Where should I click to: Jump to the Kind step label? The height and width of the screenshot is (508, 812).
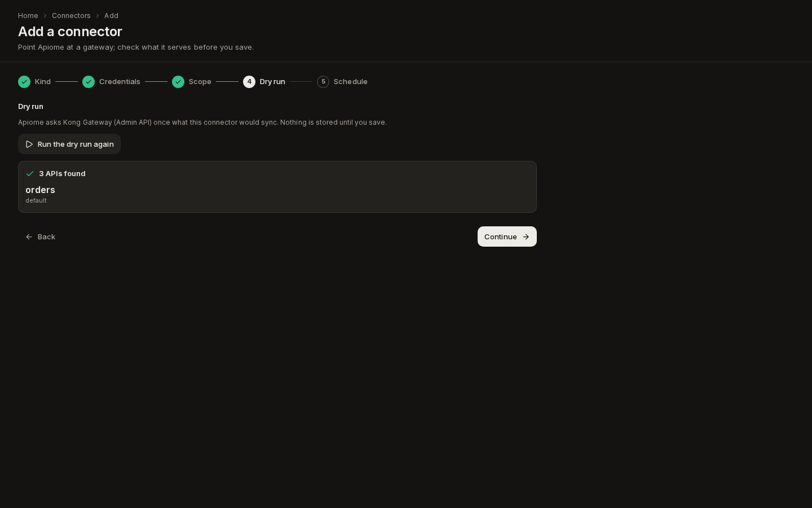tap(43, 82)
